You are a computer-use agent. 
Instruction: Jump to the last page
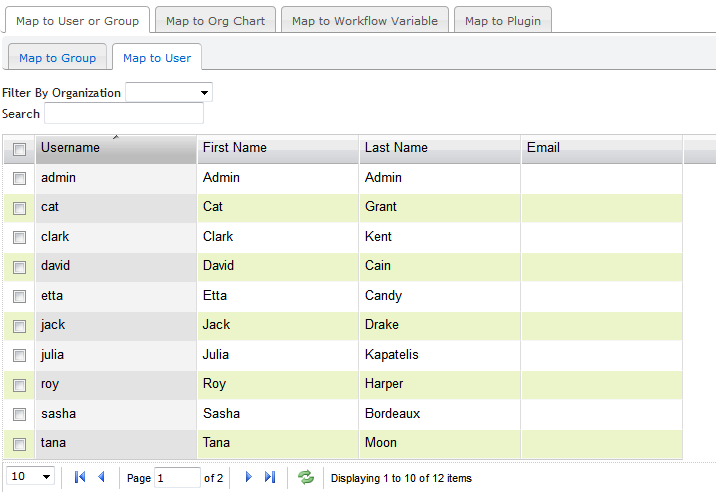click(270, 478)
